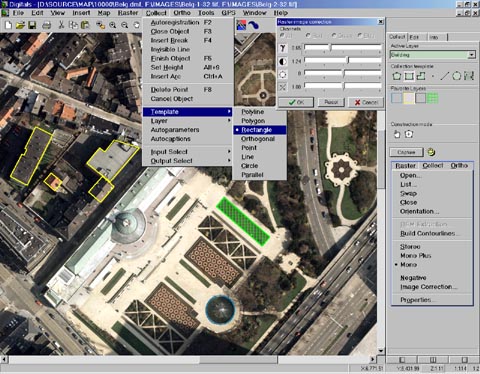
Task: Choose Autoregistration from Collect menu
Action: (188, 22)
